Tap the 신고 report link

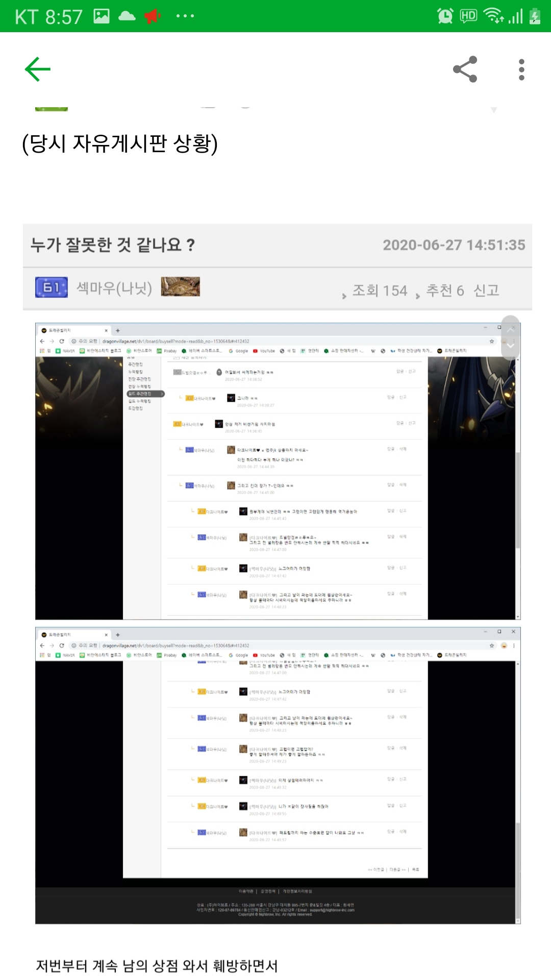(486, 290)
